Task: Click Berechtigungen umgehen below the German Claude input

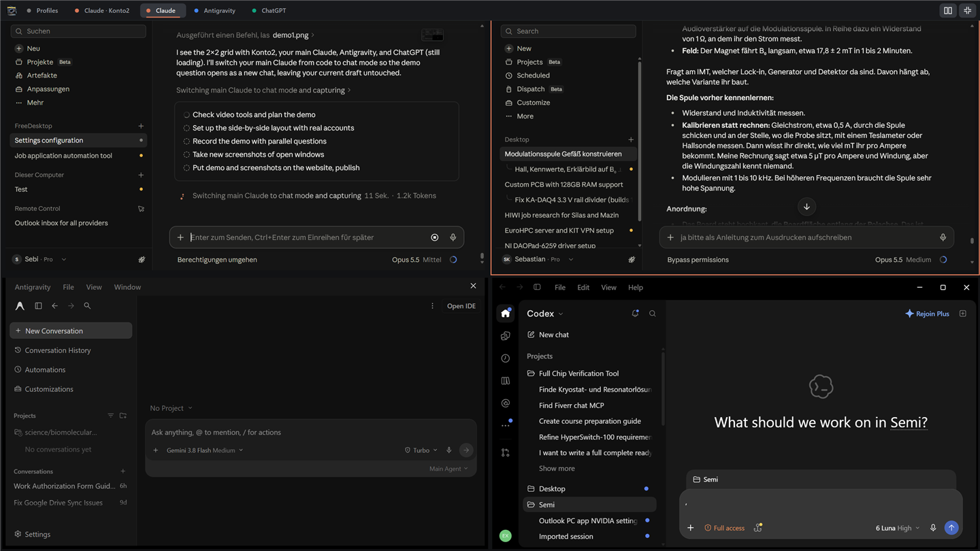Action: (x=217, y=260)
